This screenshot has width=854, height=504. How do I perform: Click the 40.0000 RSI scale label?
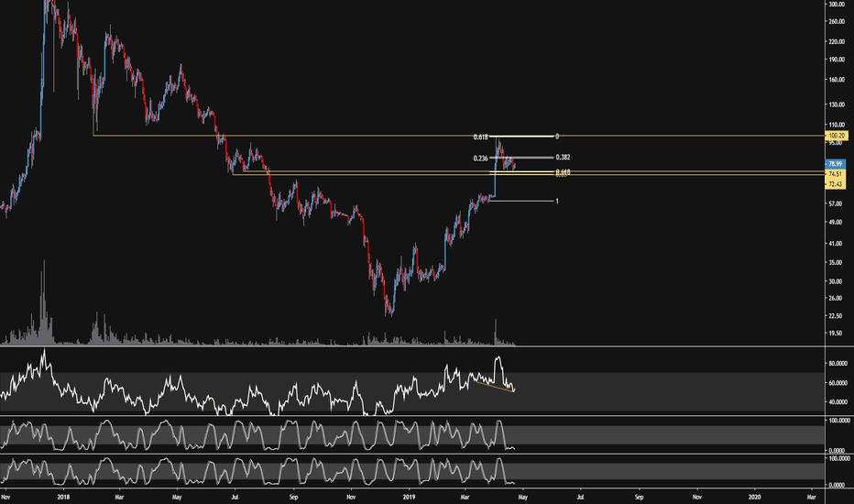tap(838, 402)
